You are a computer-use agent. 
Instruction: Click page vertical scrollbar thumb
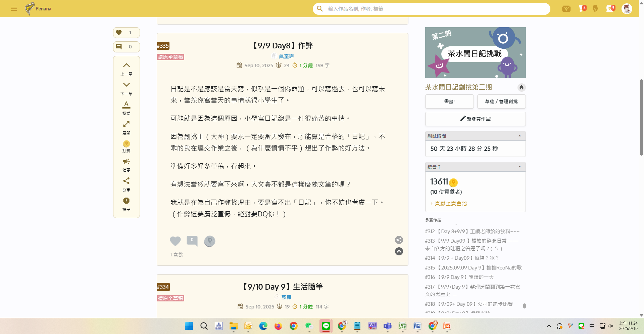[x=641, y=117]
